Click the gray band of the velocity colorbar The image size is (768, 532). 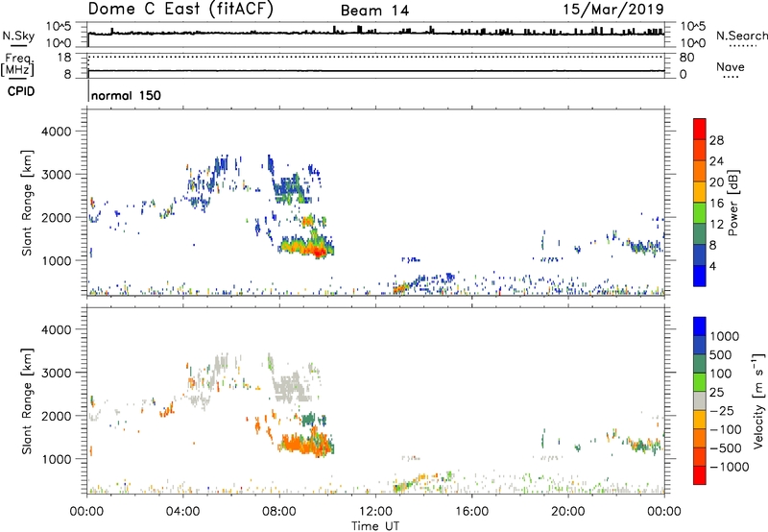point(700,400)
